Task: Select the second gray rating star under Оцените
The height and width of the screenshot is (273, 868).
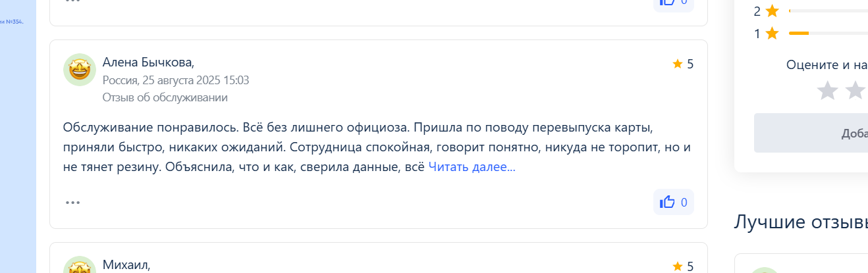Action: tap(855, 90)
